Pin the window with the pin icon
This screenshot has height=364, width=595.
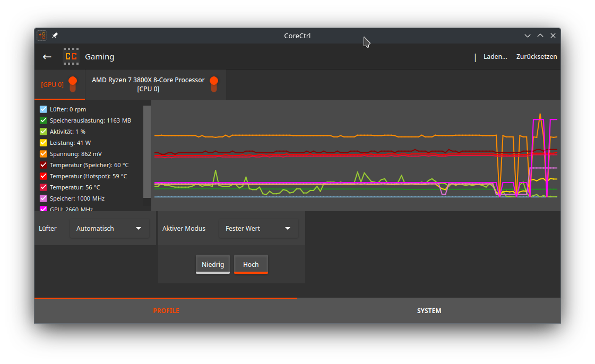click(55, 35)
